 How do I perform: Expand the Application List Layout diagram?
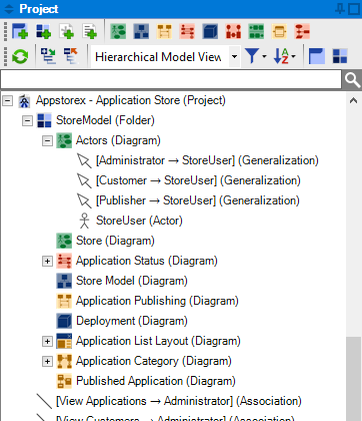47,341
